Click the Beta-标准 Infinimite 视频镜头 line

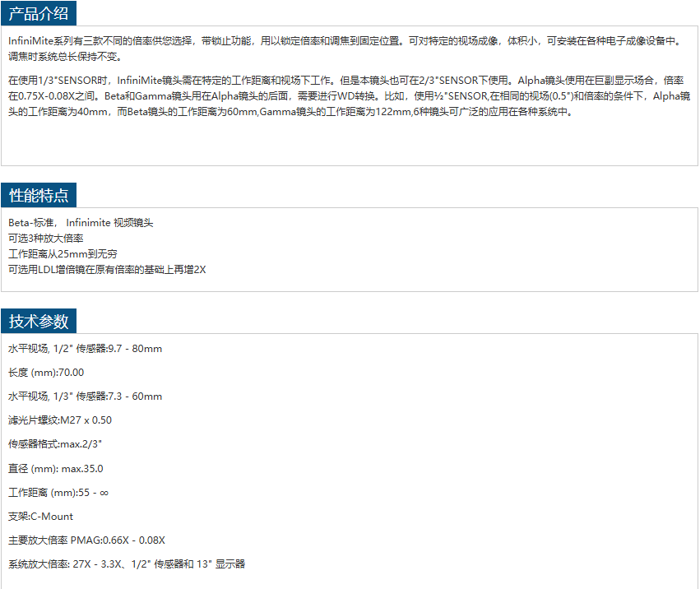[81, 222]
